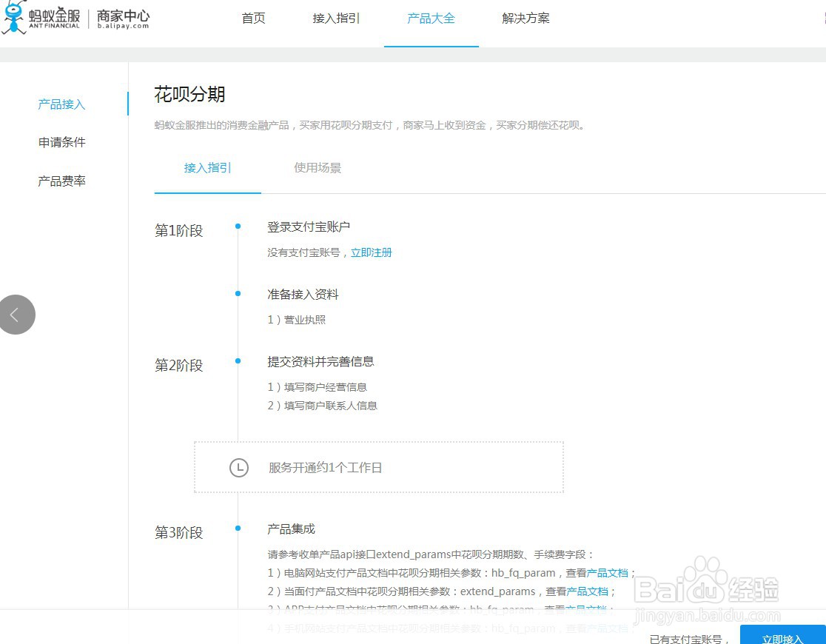Image resolution: width=826 pixels, height=644 pixels.
Task: Open 产品文档 link for hb_fq_param 电脑网站支付
Action: click(608, 573)
